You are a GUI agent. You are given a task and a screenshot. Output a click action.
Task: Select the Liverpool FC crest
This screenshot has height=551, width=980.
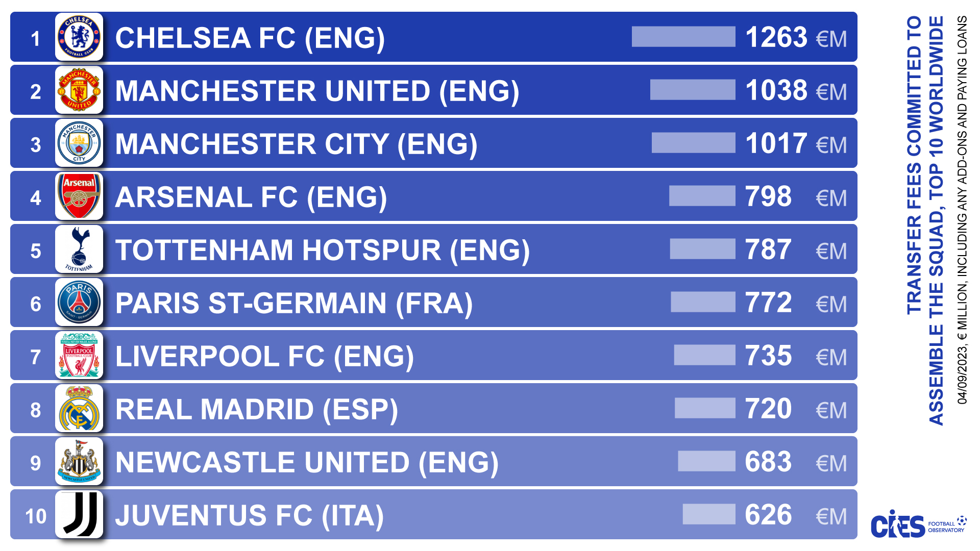79,356
